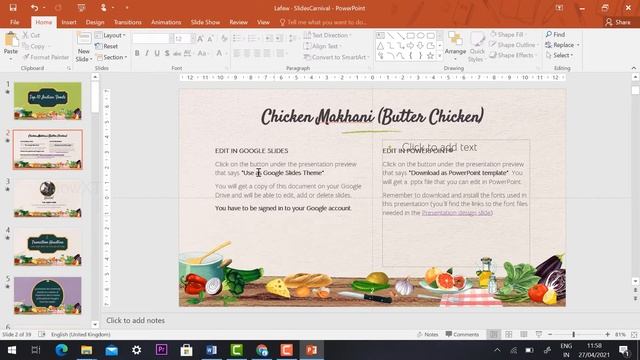Open Word from the taskbar

[211, 350]
